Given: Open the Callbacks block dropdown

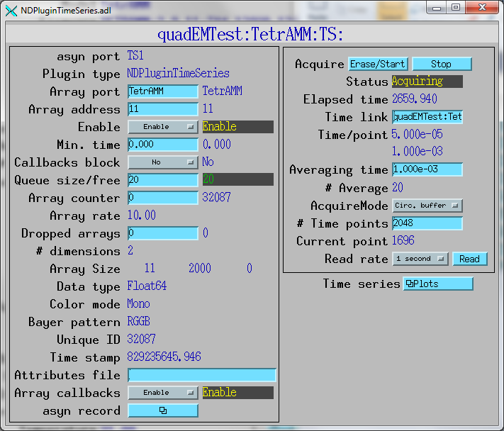Looking at the screenshot, I should (x=163, y=162).
